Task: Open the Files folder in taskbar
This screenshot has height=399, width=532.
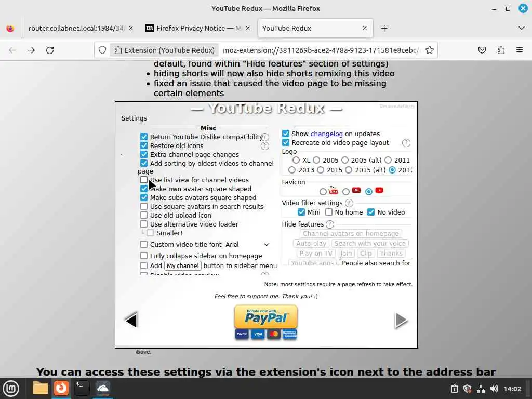Action: (x=40, y=388)
